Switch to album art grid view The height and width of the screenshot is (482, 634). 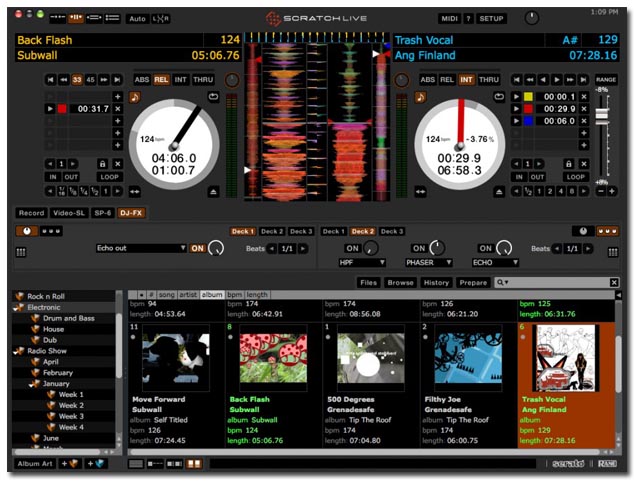coord(194,464)
